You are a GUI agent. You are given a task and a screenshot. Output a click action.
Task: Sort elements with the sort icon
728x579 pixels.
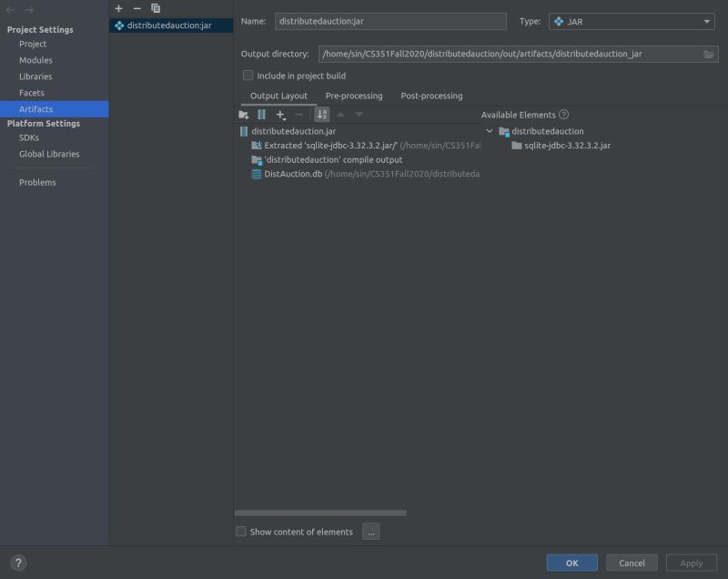pyautogui.click(x=320, y=114)
